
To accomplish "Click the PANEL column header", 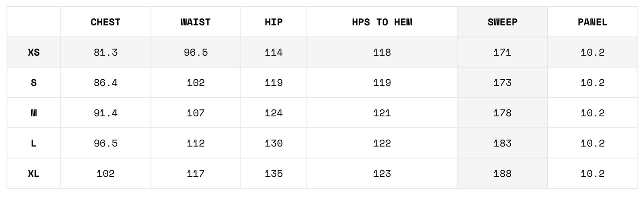I will [x=592, y=22].
